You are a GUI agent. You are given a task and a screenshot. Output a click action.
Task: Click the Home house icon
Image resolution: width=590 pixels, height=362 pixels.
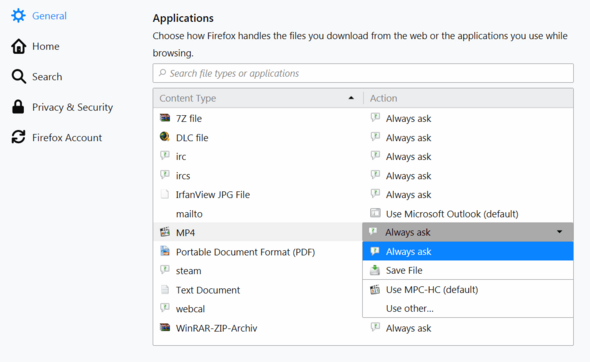[x=18, y=46]
